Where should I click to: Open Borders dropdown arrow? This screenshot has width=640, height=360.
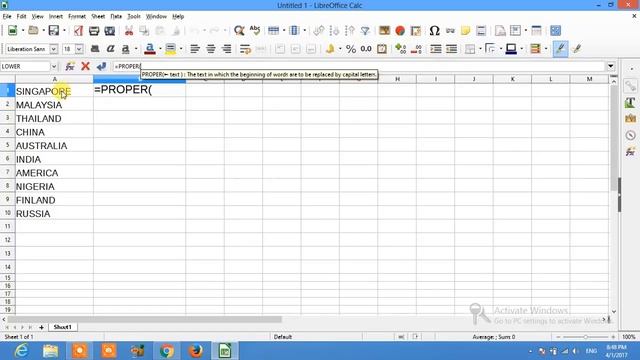click(x=480, y=49)
